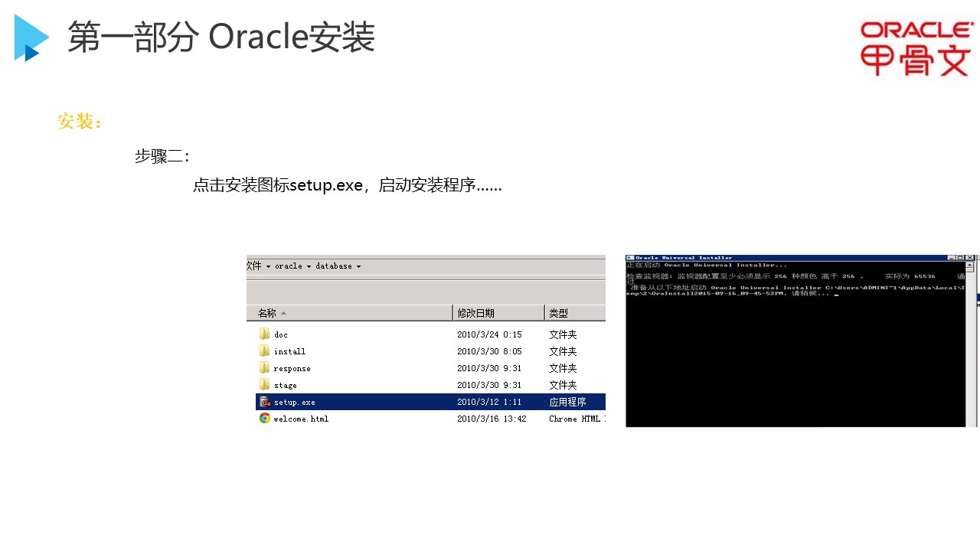Click the slide title 第一部分 Oracle安装
Screen dimensions: 980x551
(x=221, y=37)
